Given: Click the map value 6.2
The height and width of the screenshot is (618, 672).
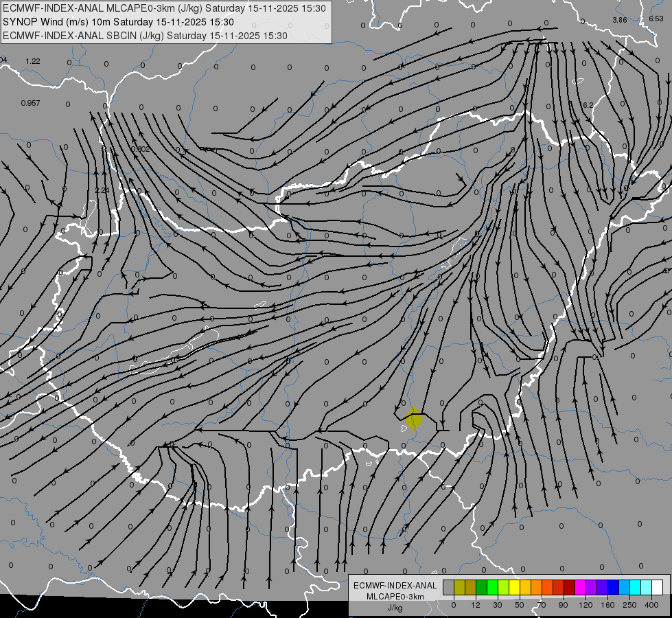Looking at the screenshot, I should (x=588, y=105).
